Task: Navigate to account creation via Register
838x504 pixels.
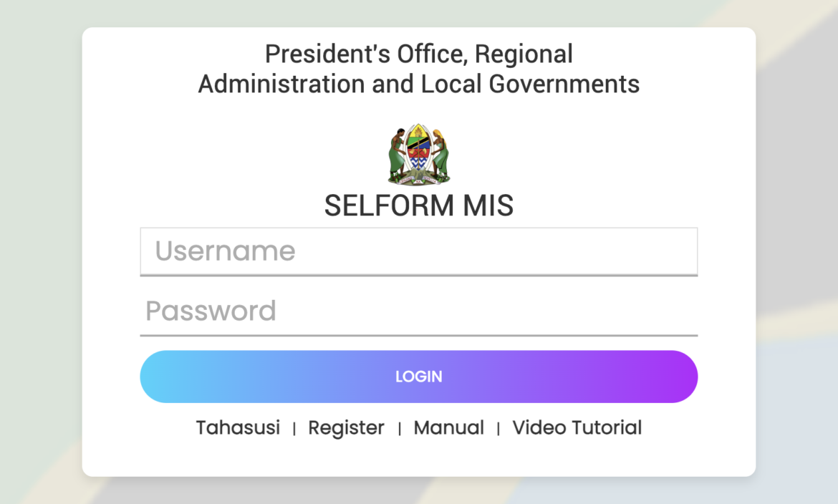Action: [x=346, y=427]
